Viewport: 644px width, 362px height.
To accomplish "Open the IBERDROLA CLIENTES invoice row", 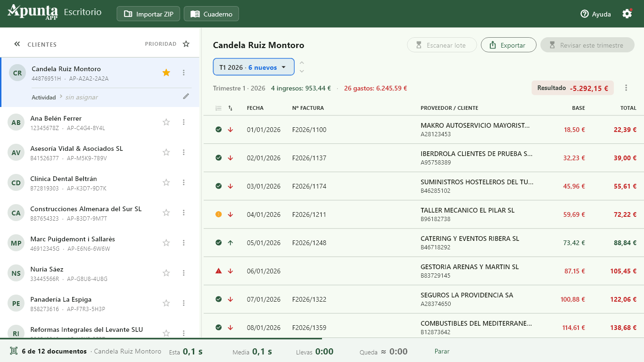I will (423, 158).
